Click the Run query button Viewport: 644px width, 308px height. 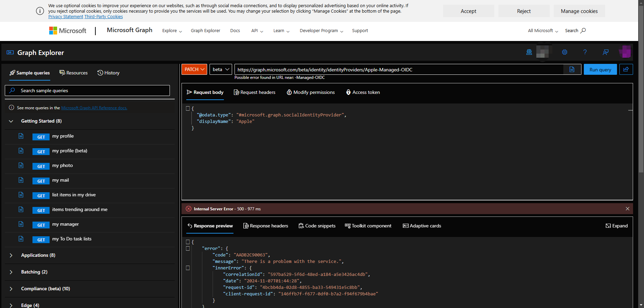600,69
